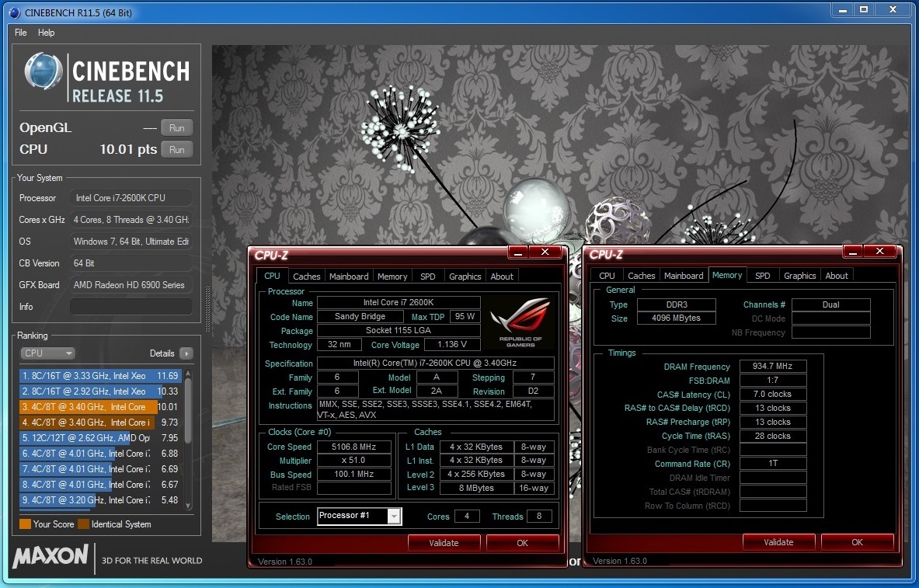Open the File menu in Cinebench

point(20,33)
